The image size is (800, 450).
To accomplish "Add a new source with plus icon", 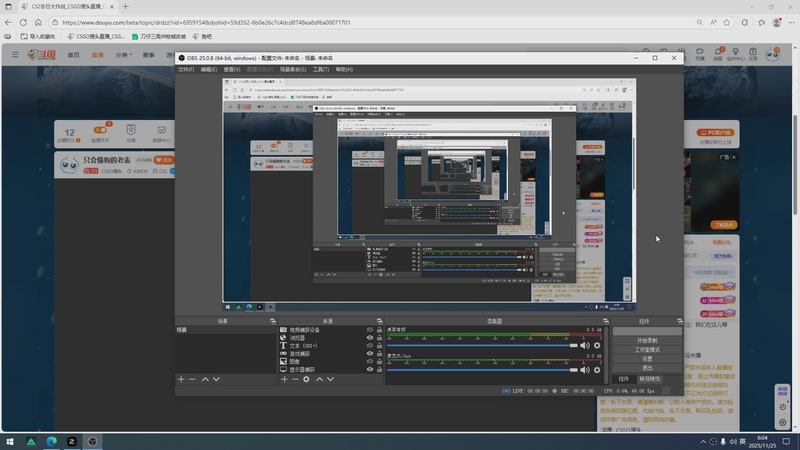I will (284, 379).
